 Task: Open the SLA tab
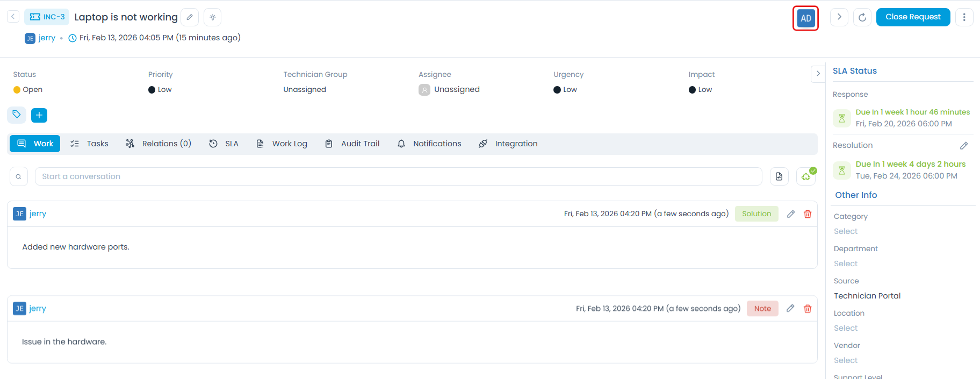(224, 144)
